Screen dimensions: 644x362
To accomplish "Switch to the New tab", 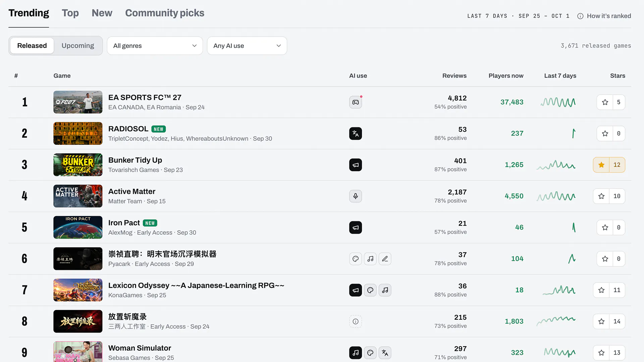I will (x=102, y=13).
